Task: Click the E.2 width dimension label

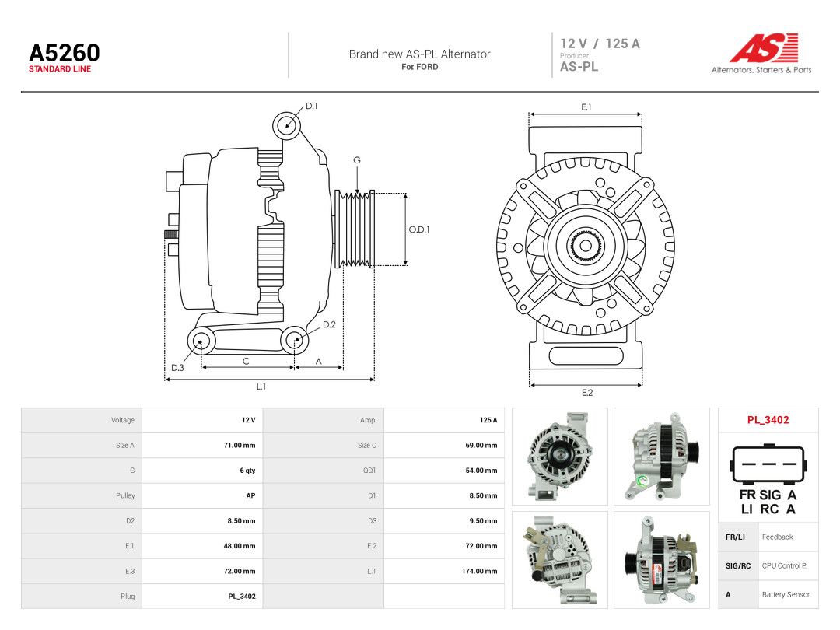Action: (x=587, y=393)
